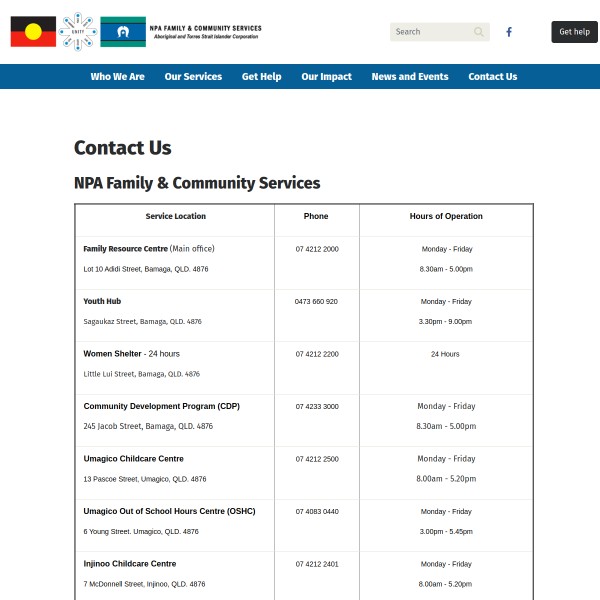Click the Torres Strait Islander flag icon
Image resolution: width=600 pixels, height=600 pixels.
tap(123, 32)
